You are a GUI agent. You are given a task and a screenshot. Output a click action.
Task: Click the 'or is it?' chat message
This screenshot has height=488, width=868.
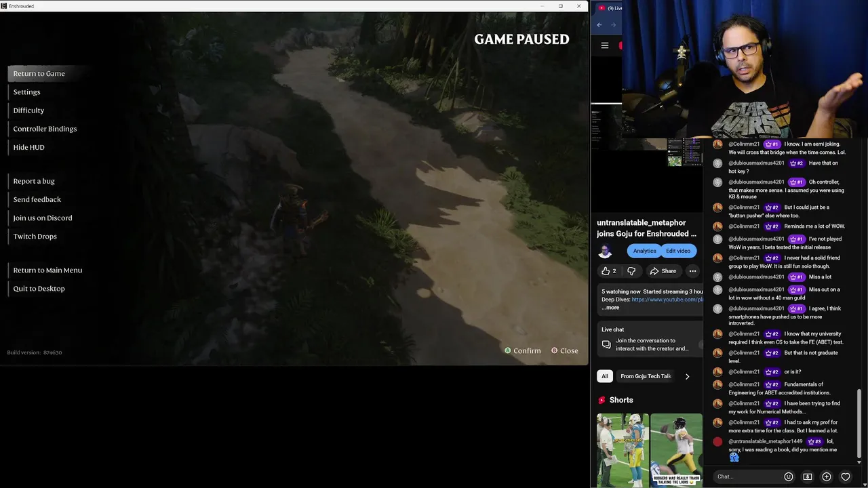792,371
